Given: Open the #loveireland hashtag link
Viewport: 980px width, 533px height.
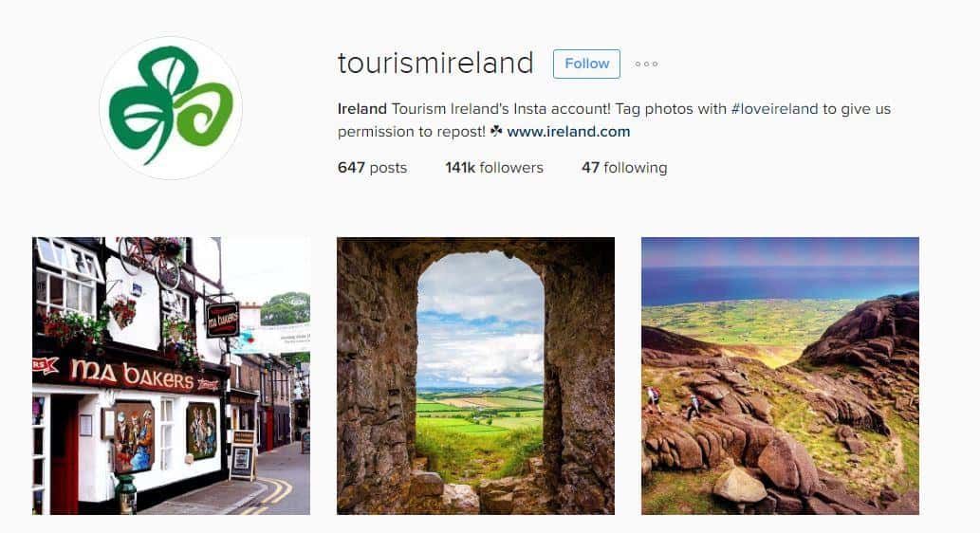Looking at the screenshot, I should click(x=774, y=109).
